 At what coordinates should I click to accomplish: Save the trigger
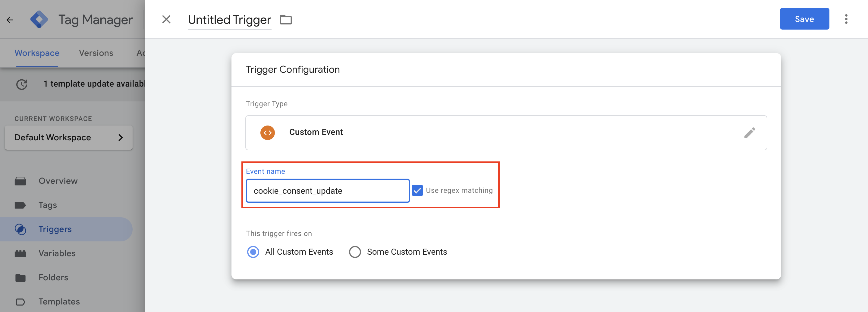[x=804, y=19]
